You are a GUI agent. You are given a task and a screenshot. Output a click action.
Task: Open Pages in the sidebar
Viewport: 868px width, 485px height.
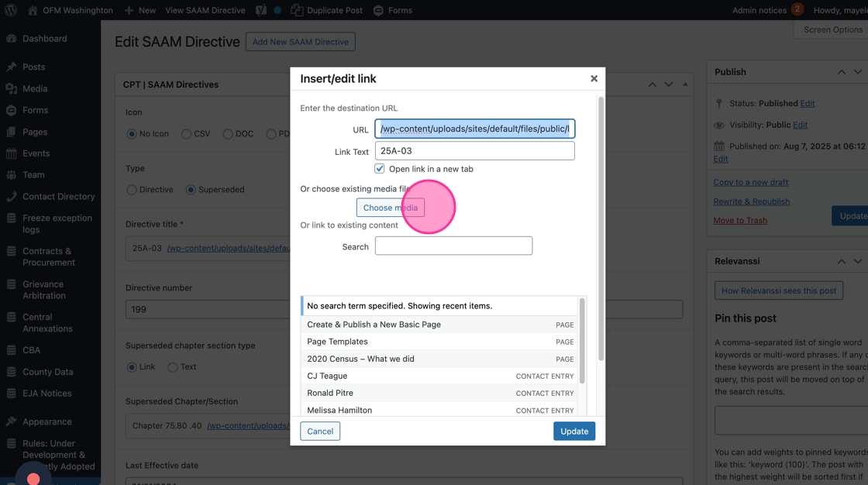34,132
